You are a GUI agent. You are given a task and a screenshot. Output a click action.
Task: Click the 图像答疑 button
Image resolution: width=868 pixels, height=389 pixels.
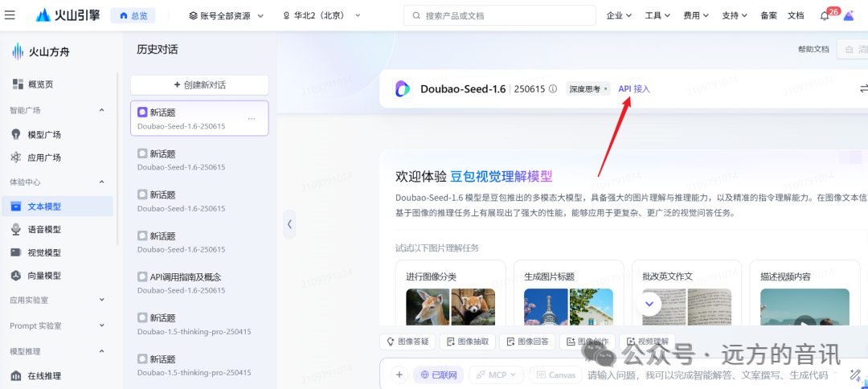tap(407, 342)
